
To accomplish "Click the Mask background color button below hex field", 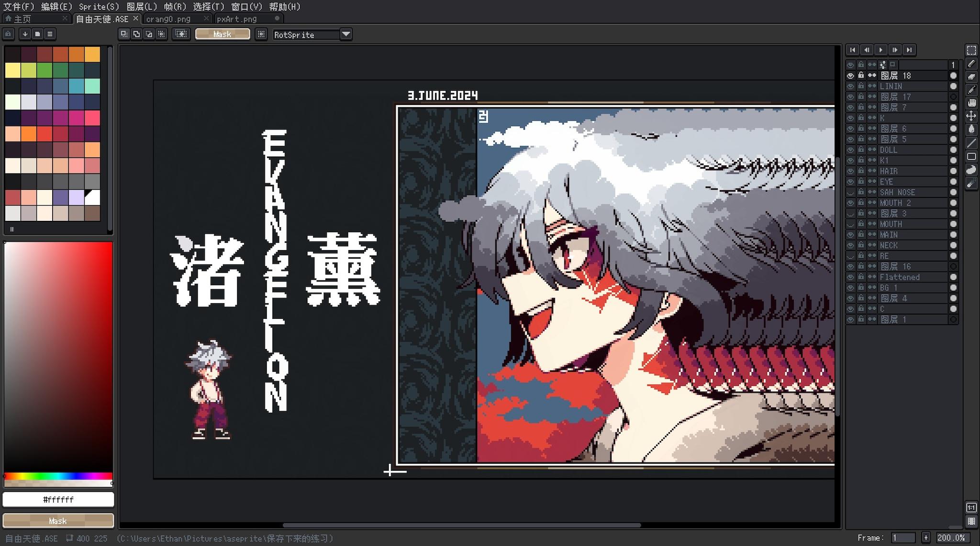I will pos(58,521).
